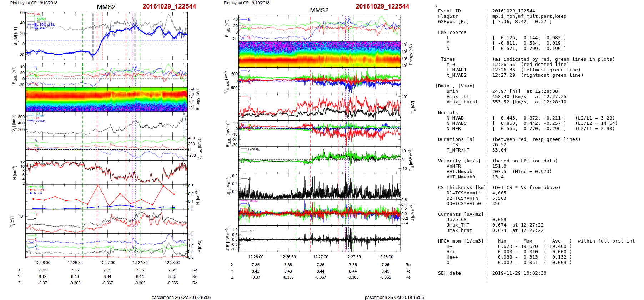Click the MMS2 title above the right plot
644x300 pixels.
[x=319, y=10]
